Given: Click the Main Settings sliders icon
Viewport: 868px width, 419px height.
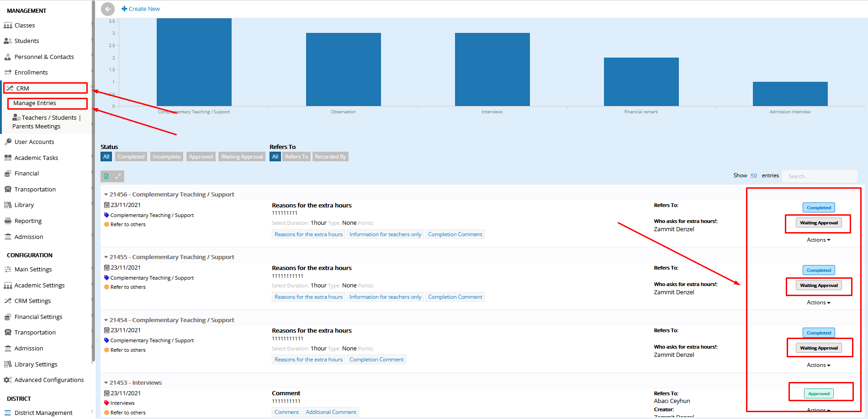Looking at the screenshot, I should (x=8, y=269).
